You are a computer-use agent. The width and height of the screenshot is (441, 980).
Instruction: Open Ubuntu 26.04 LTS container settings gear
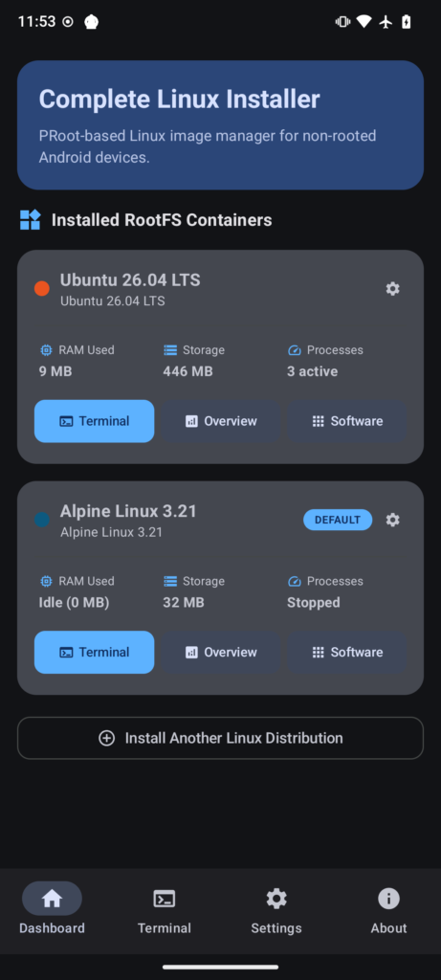392,289
